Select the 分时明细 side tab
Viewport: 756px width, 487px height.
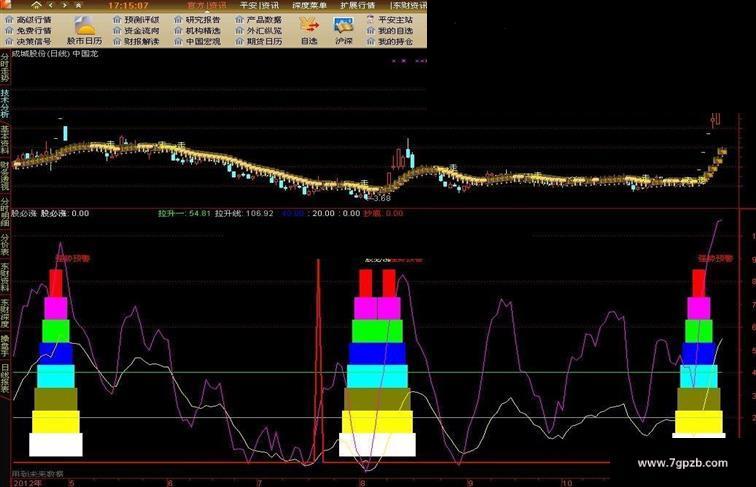coord(4,212)
